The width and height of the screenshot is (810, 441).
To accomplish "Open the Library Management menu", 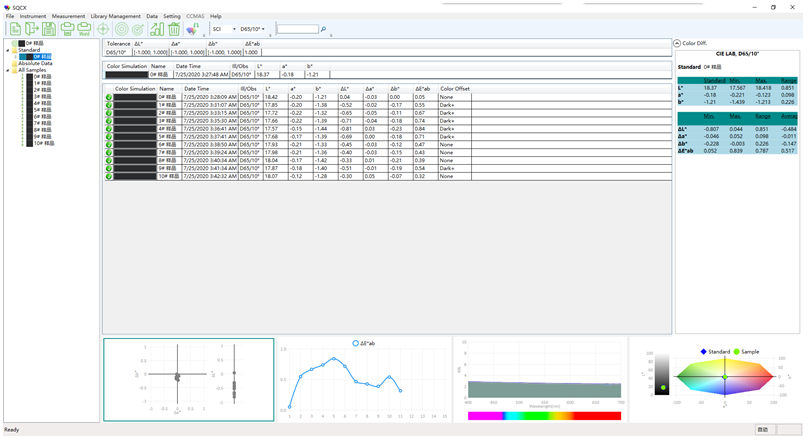I will [115, 17].
